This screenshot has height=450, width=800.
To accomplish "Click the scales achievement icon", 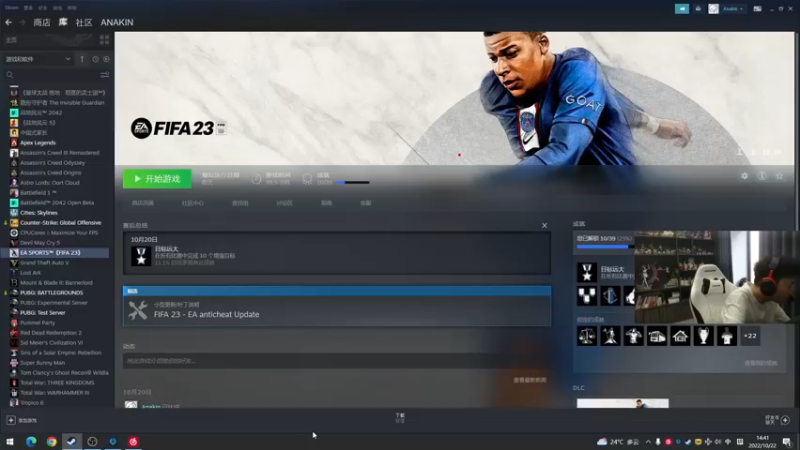I will point(587,336).
